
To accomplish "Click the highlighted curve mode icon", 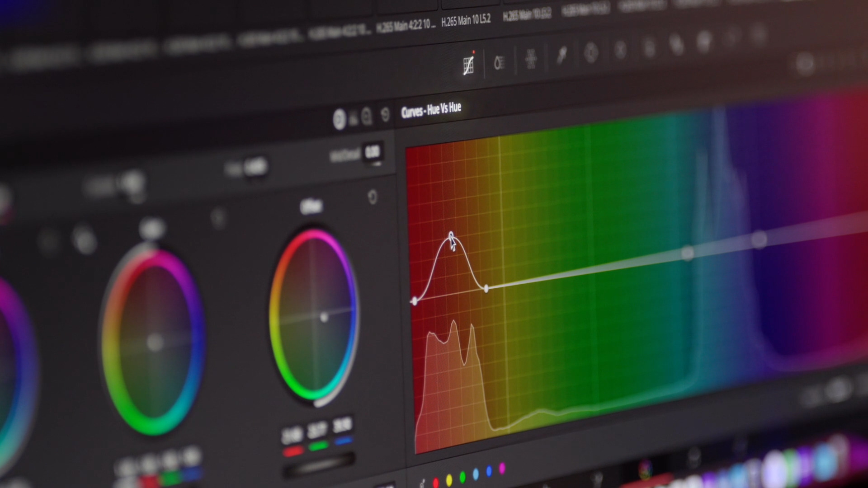I will pos(339,120).
